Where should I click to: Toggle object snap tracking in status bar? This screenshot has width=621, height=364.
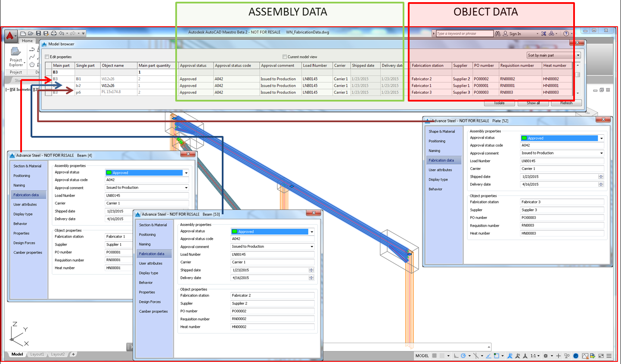click(488, 356)
